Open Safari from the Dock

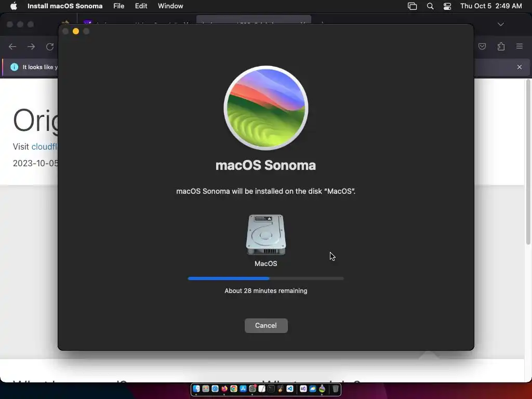click(x=215, y=389)
